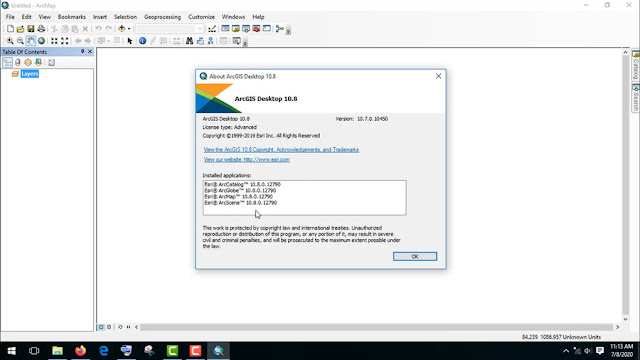Select the Zoom Out tool

click(20, 41)
